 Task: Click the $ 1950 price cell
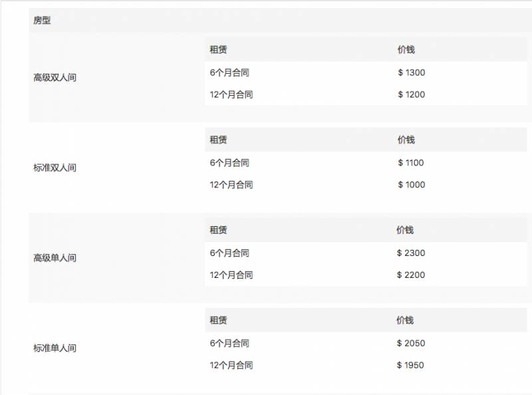coord(410,365)
